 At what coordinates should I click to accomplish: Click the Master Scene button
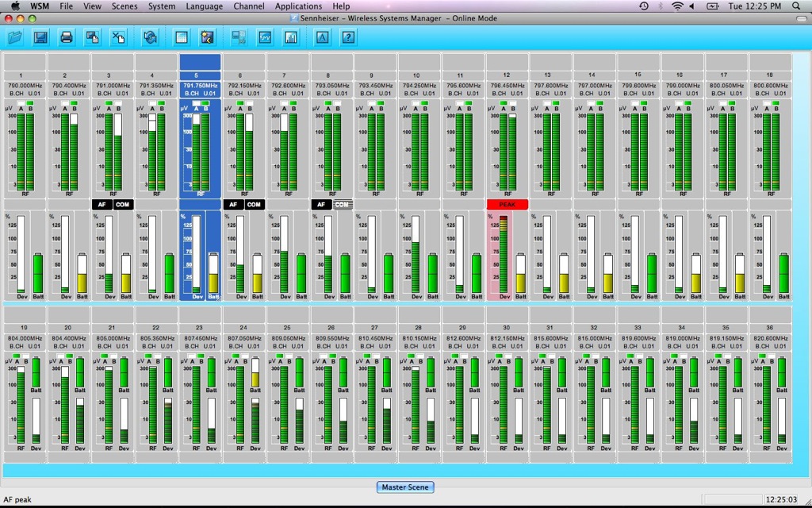(x=405, y=487)
